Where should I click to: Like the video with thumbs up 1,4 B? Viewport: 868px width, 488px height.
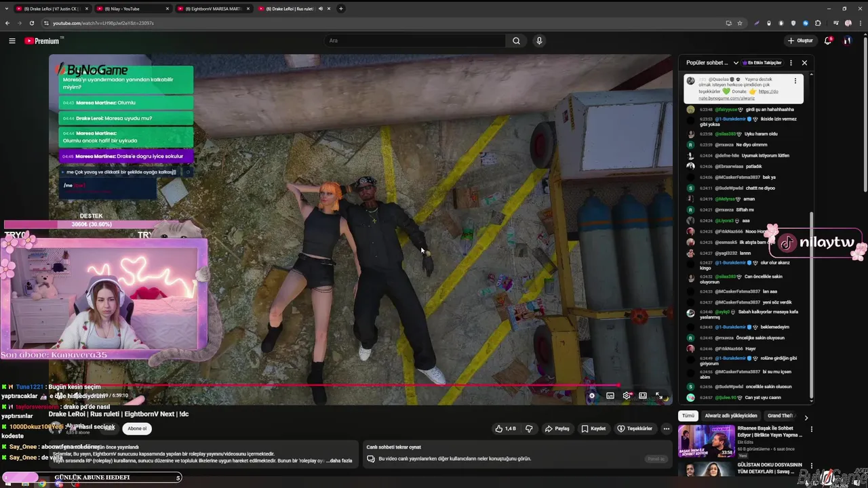click(505, 428)
